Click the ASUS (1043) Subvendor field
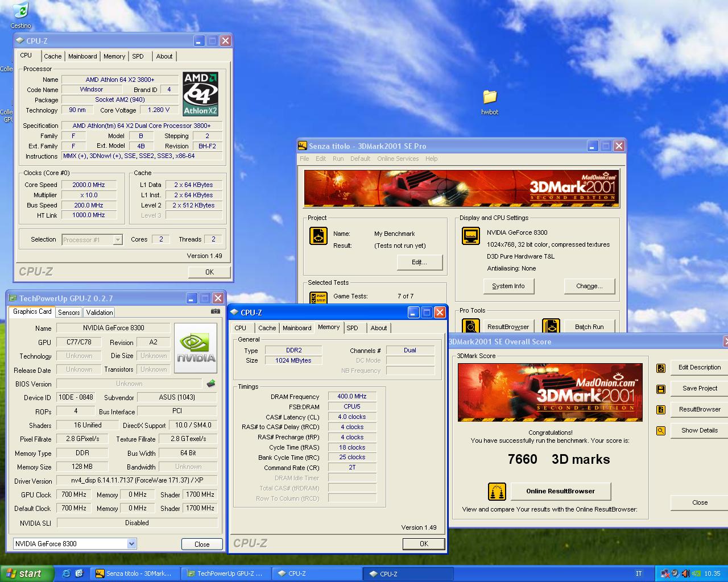 pos(177,397)
